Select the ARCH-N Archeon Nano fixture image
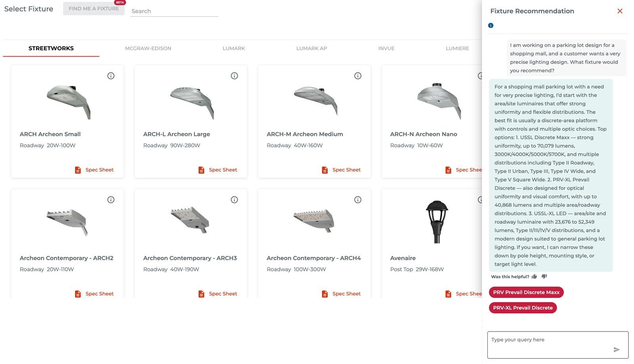The height and width of the screenshot is (364, 634). coord(439,101)
